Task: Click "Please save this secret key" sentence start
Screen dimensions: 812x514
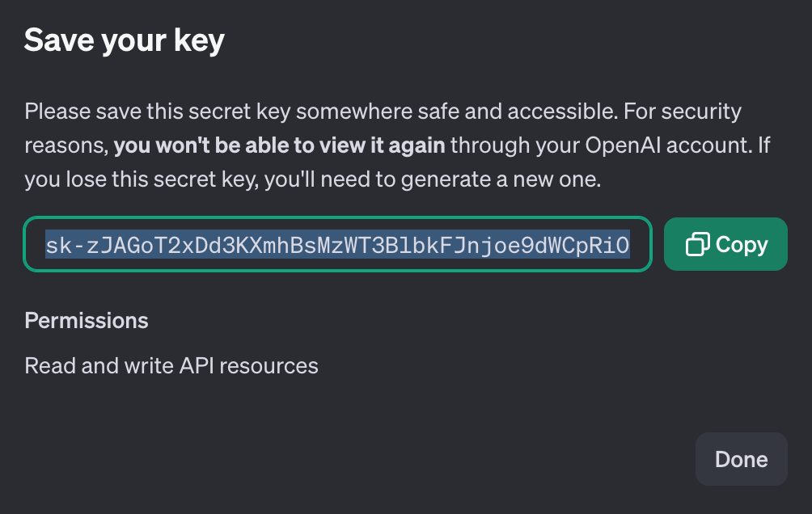Action: (x=158, y=112)
